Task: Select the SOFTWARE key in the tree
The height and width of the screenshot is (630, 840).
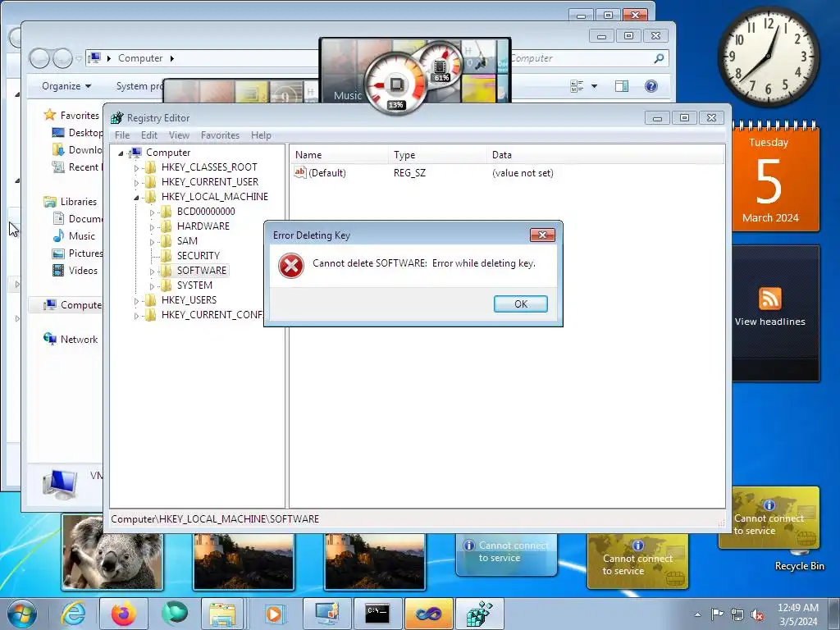Action: click(202, 271)
